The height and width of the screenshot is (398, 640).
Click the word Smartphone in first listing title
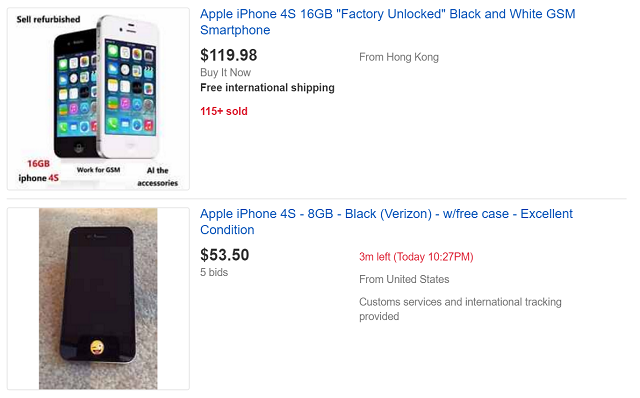(235, 30)
